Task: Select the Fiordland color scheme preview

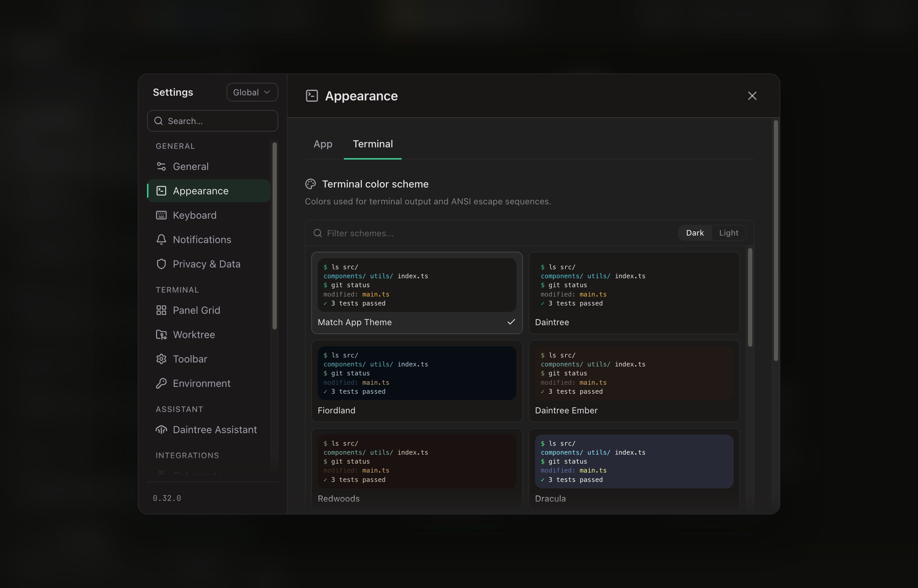Action: [x=417, y=373]
